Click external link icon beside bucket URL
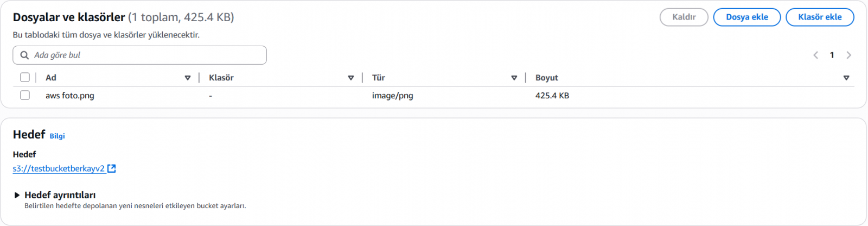 [x=112, y=168]
